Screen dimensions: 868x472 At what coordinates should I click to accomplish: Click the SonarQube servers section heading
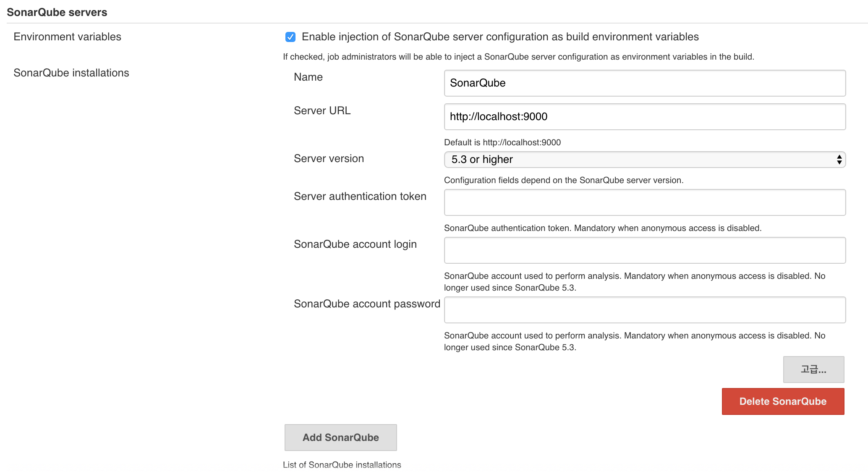[x=57, y=12]
